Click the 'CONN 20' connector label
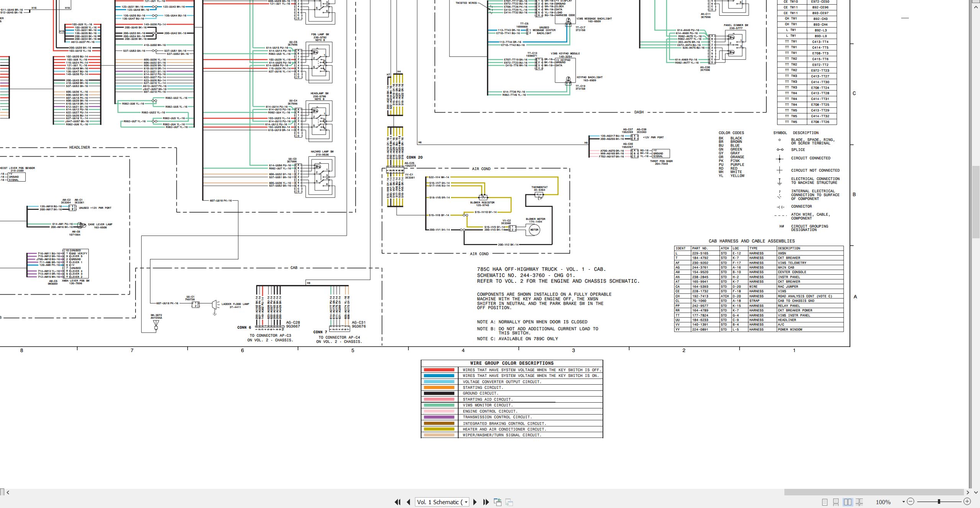 415,157
